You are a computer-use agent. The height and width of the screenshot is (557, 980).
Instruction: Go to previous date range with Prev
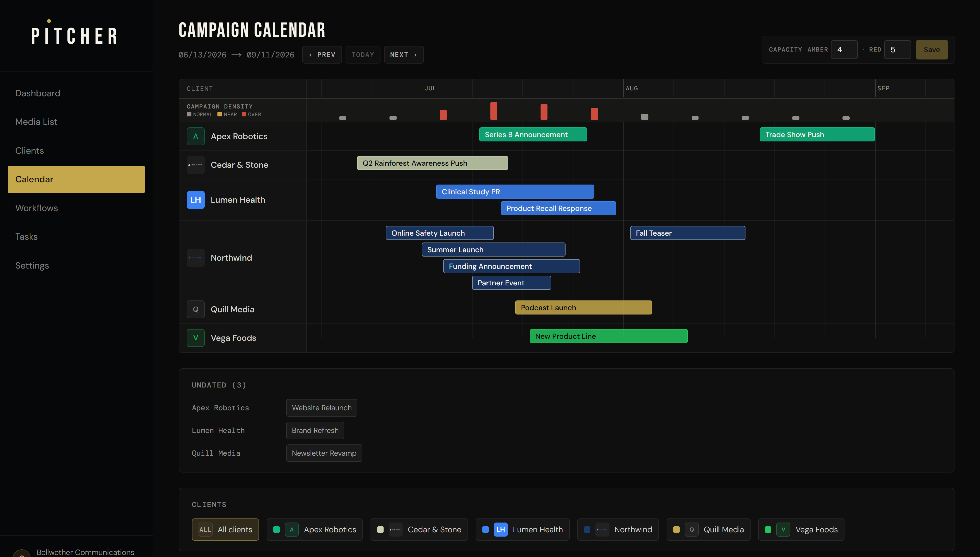coord(322,55)
